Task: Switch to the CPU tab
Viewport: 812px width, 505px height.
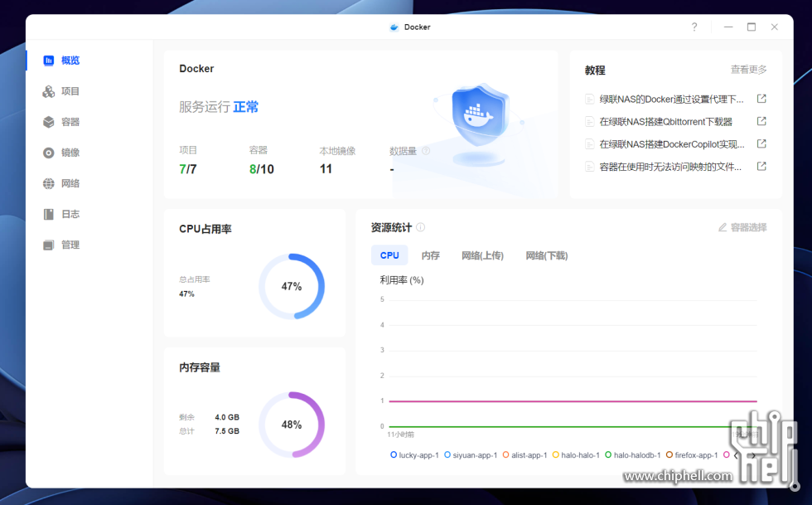Action: click(389, 255)
